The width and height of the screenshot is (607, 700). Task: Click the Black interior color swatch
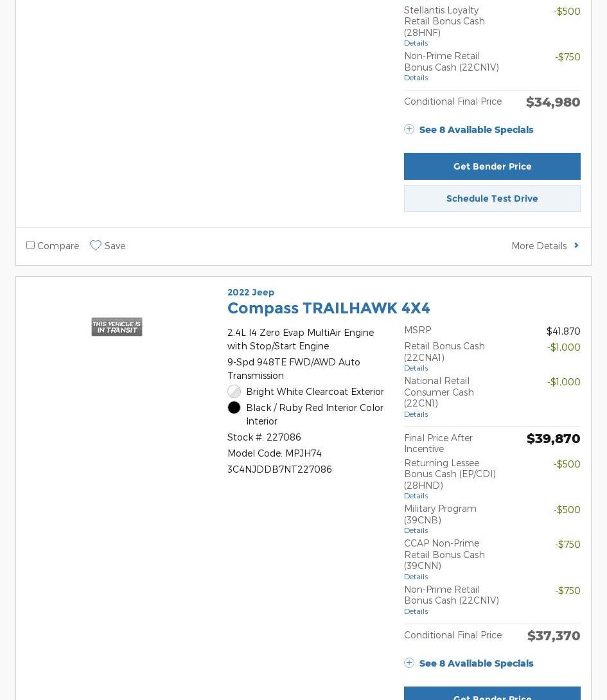[x=234, y=408]
